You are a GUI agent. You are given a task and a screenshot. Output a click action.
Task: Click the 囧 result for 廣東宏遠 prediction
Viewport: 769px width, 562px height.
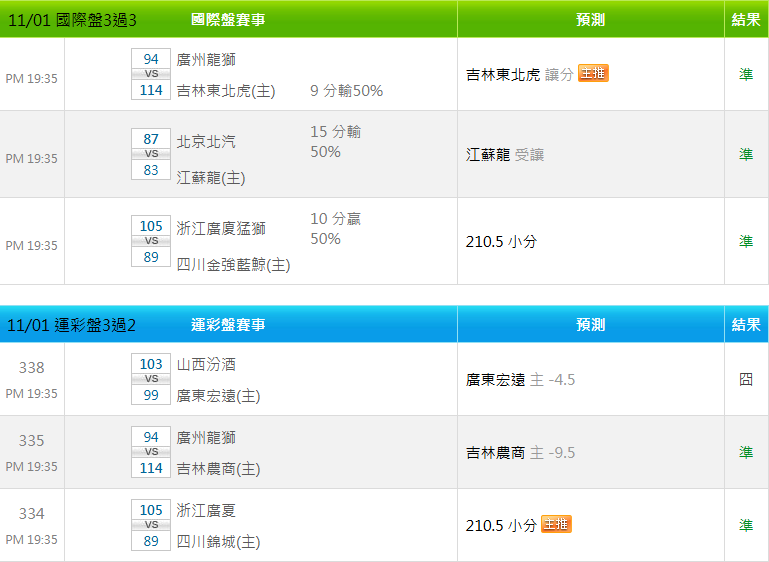tap(746, 379)
